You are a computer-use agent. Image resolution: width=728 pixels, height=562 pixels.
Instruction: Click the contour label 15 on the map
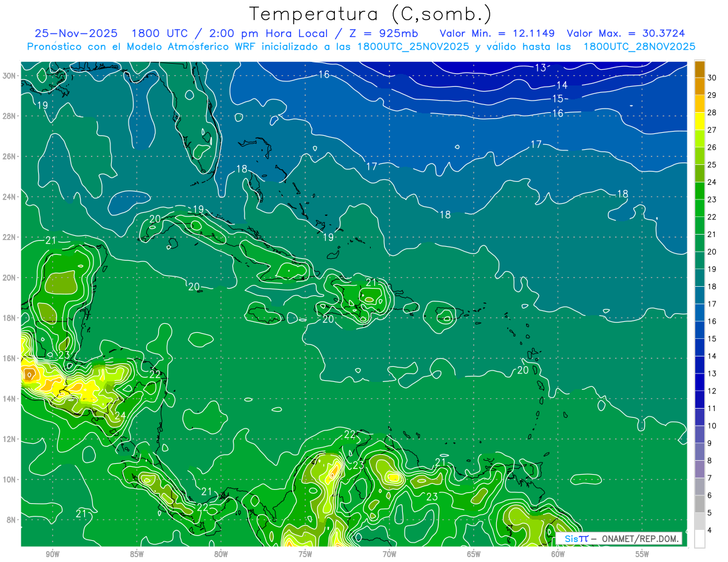(x=558, y=98)
